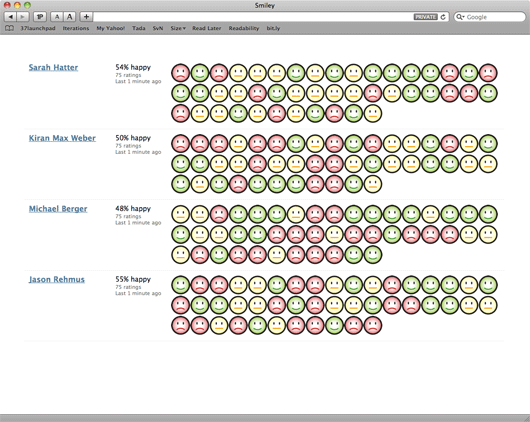Decrease text size with small A button
The width and height of the screenshot is (530, 422).
pos(57,17)
